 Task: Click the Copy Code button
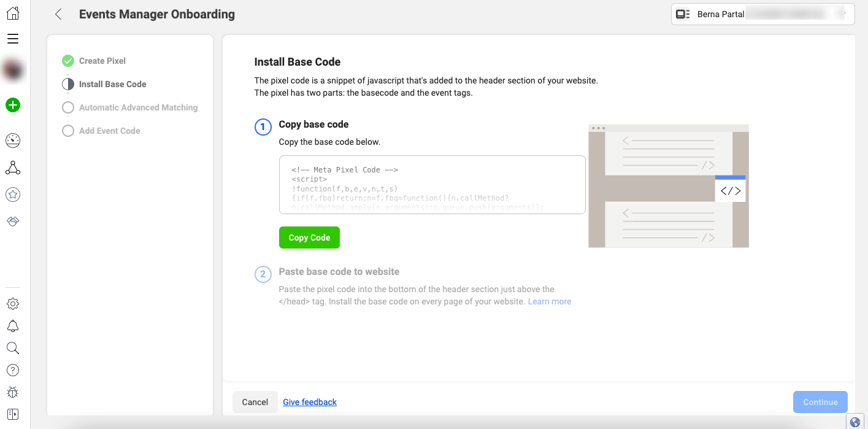tap(309, 238)
